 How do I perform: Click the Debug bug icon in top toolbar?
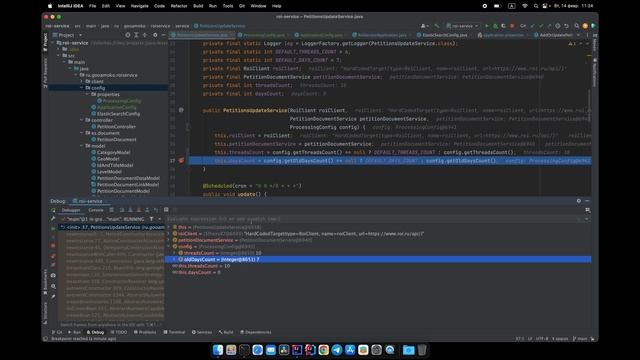click(495, 26)
